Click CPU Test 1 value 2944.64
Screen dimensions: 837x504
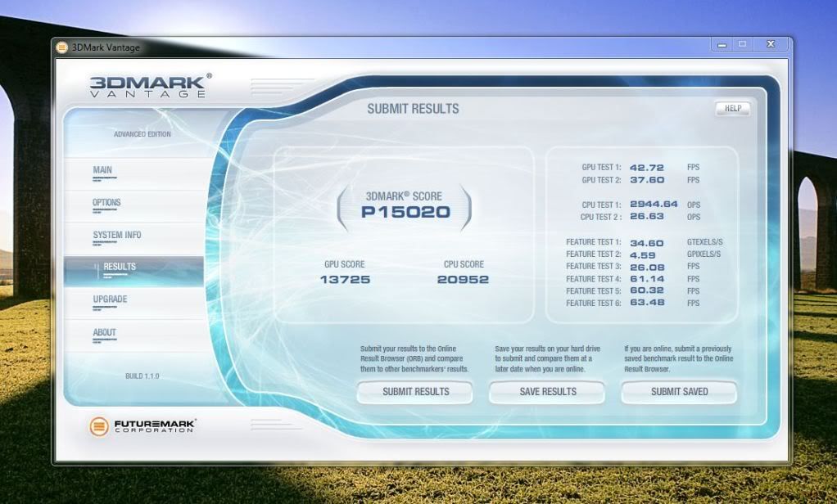(x=654, y=205)
